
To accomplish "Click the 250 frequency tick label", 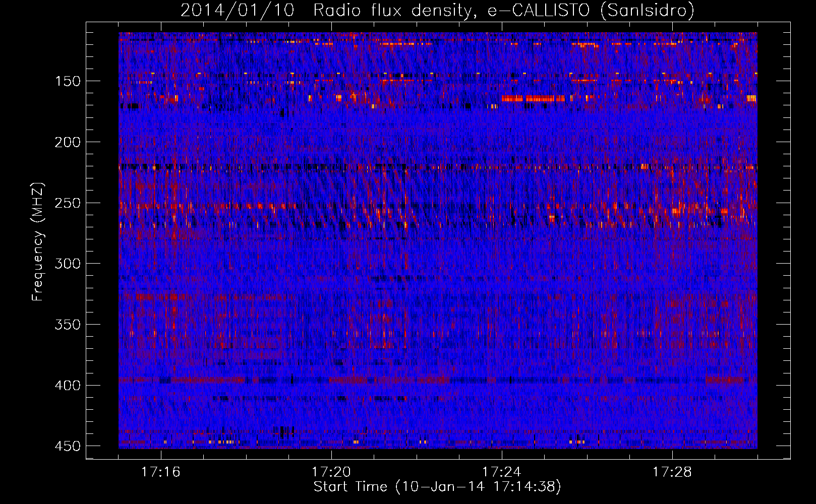I will pos(68,203).
